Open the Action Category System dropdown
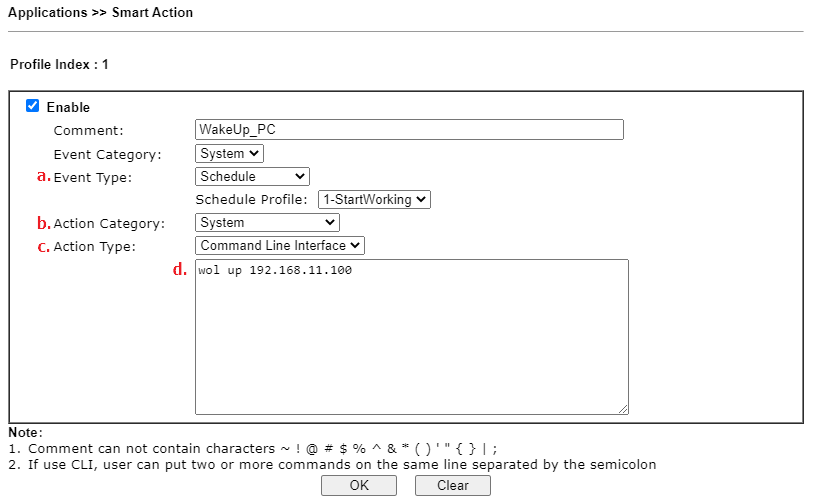This screenshot has width=813, height=503. (267, 222)
